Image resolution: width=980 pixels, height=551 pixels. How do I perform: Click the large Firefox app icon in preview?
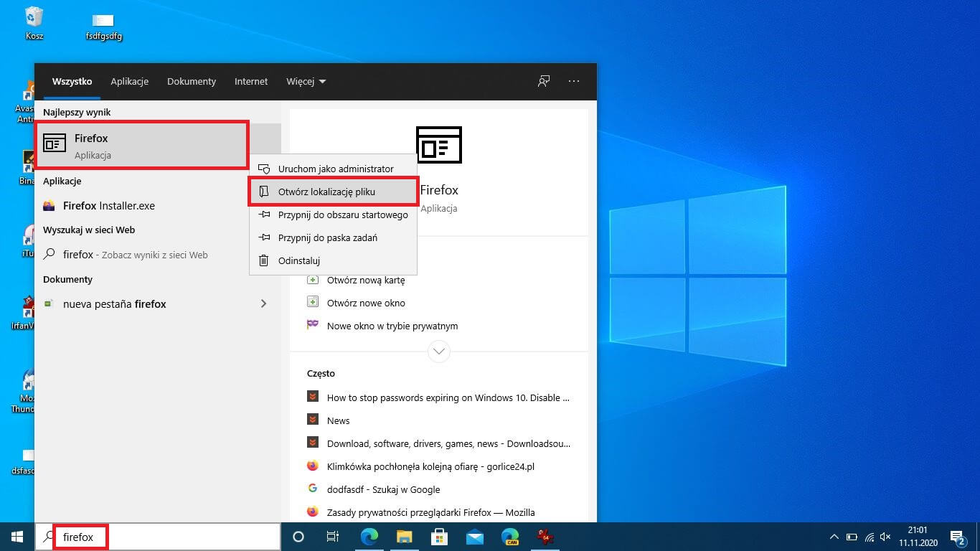(438, 145)
